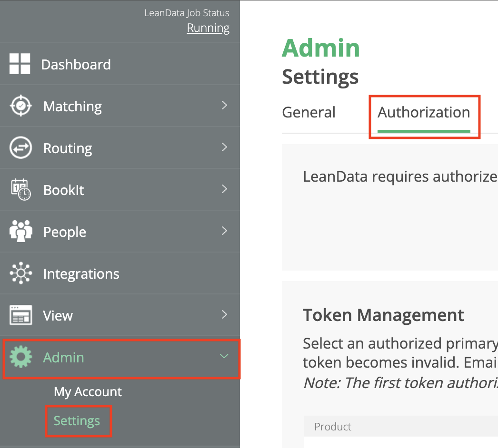Open the Routing menu label
The height and width of the screenshot is (448, 498).
coord(68,149)
